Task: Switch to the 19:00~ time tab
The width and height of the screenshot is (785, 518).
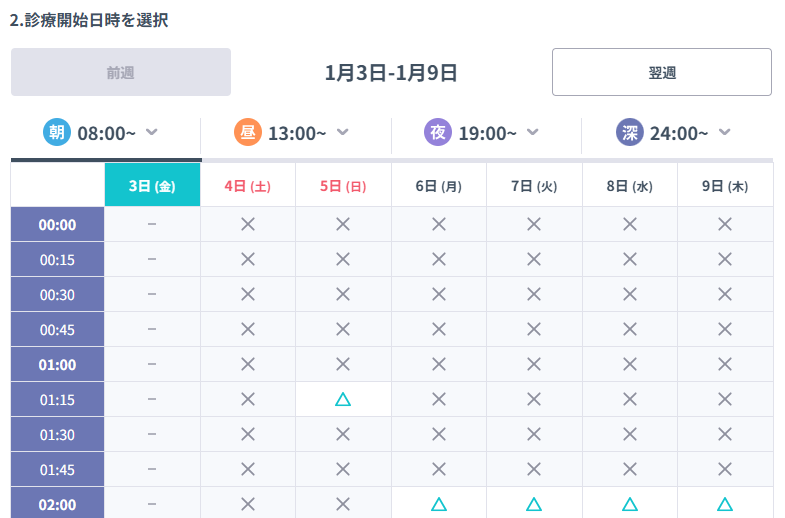Action: (487, 133)
